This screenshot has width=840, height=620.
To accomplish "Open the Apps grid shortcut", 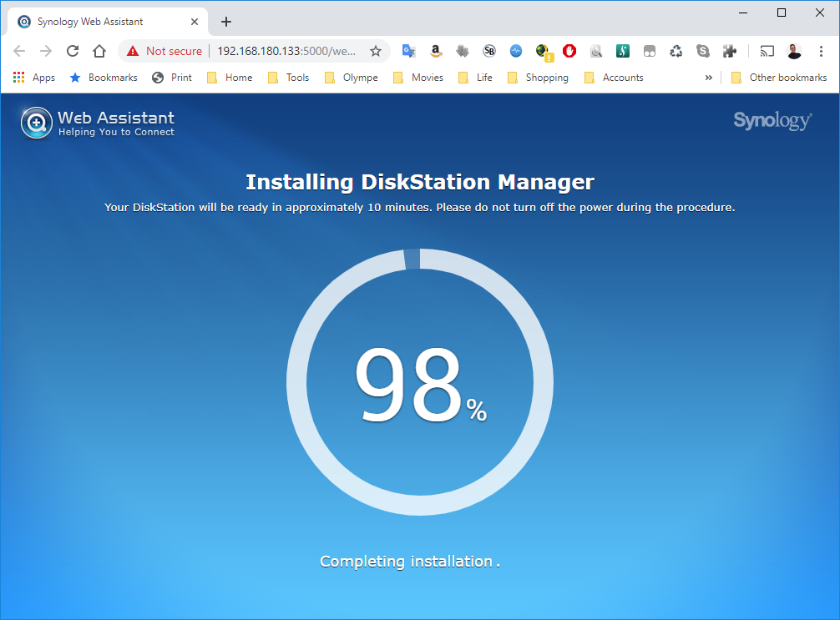I will tap(34, 78).
